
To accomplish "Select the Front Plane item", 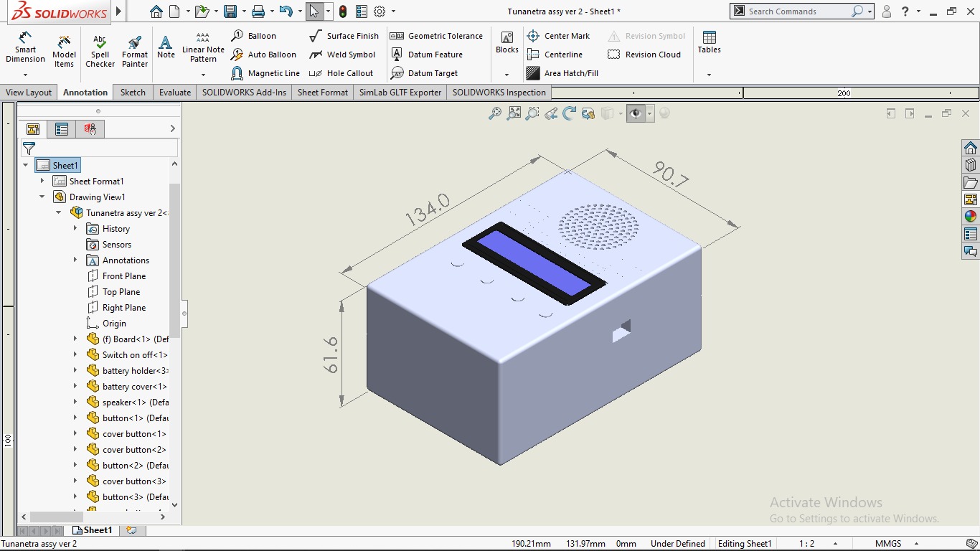I will pyautogui.click(x=116, y=276).
